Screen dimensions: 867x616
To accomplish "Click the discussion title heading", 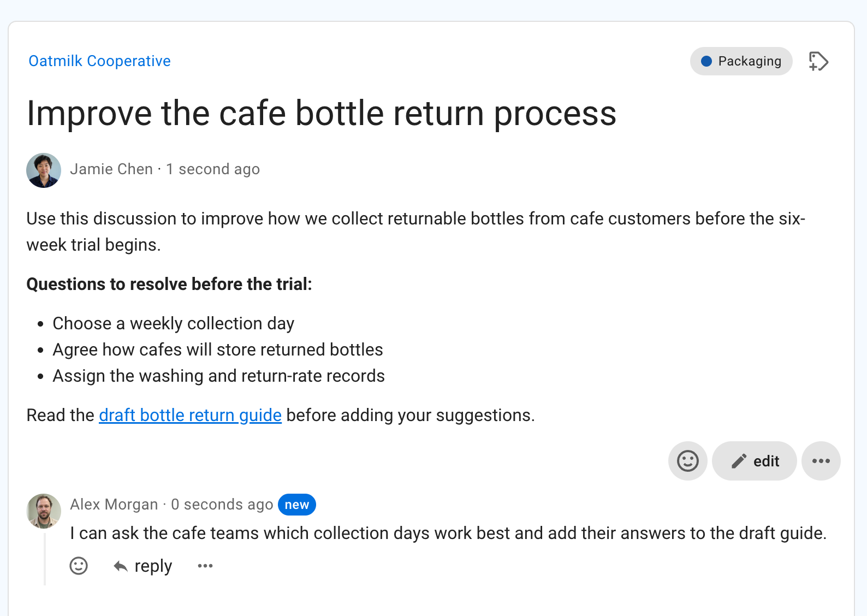I will point(322,113).
